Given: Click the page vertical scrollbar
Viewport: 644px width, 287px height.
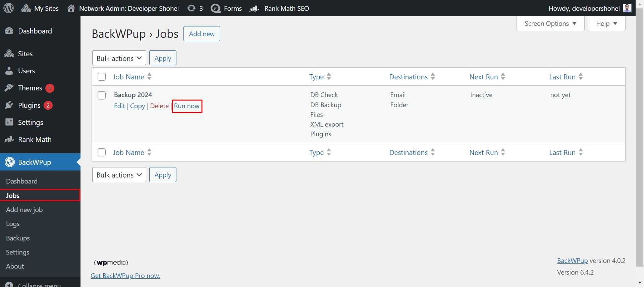Looking at the screenshot, I should 640,137.
